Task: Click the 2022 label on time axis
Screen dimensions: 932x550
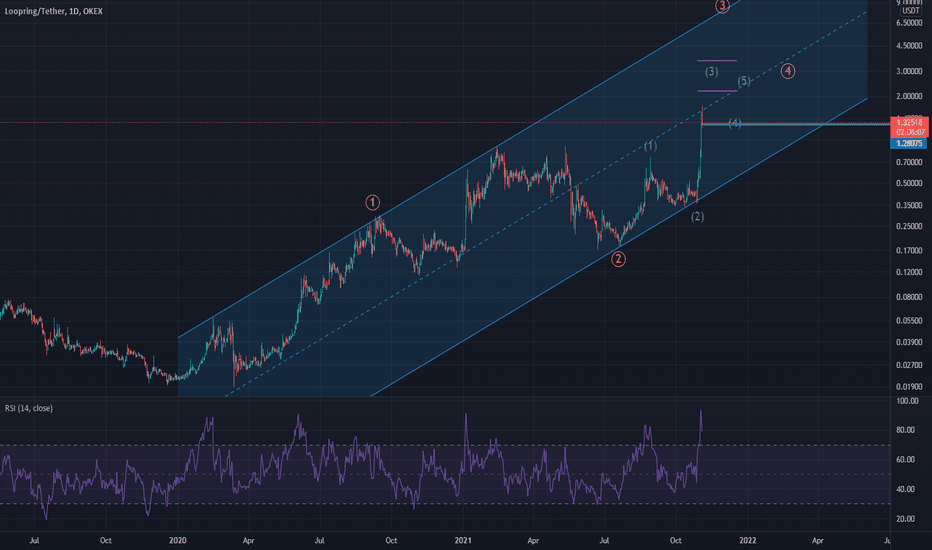Action: coord(747,540)
